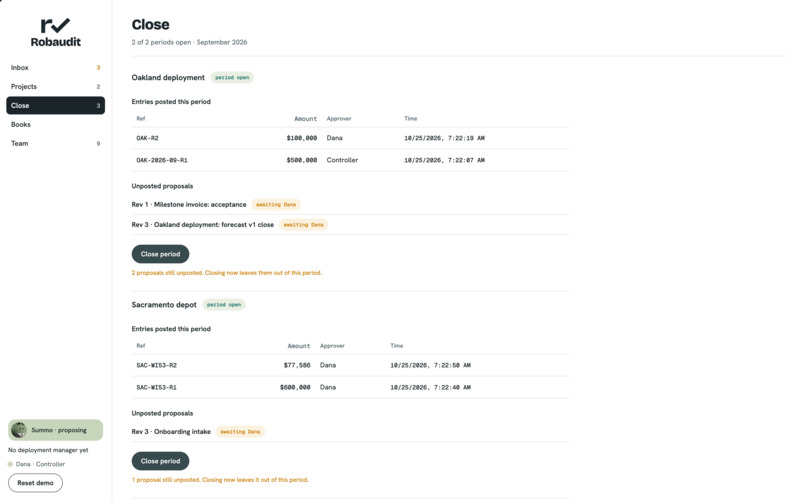Close the Oakland deployment period
Screen dimensions: 806x501
point(160,254)
